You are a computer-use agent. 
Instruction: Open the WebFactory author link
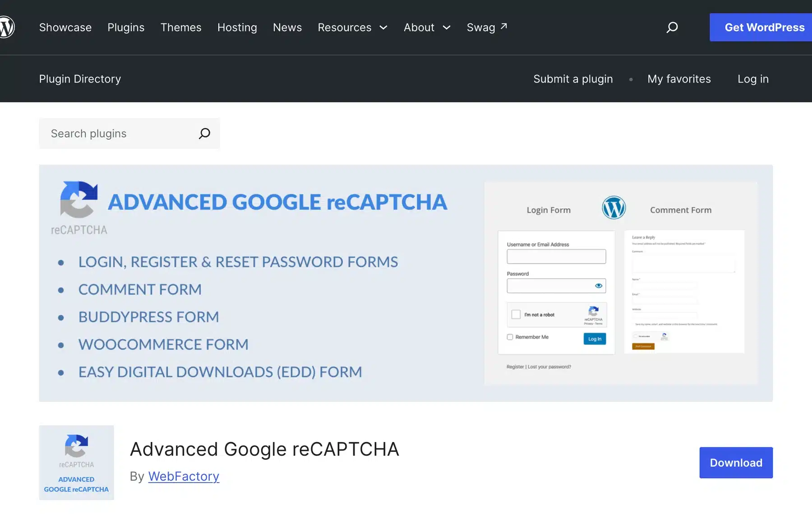[184, 476]
